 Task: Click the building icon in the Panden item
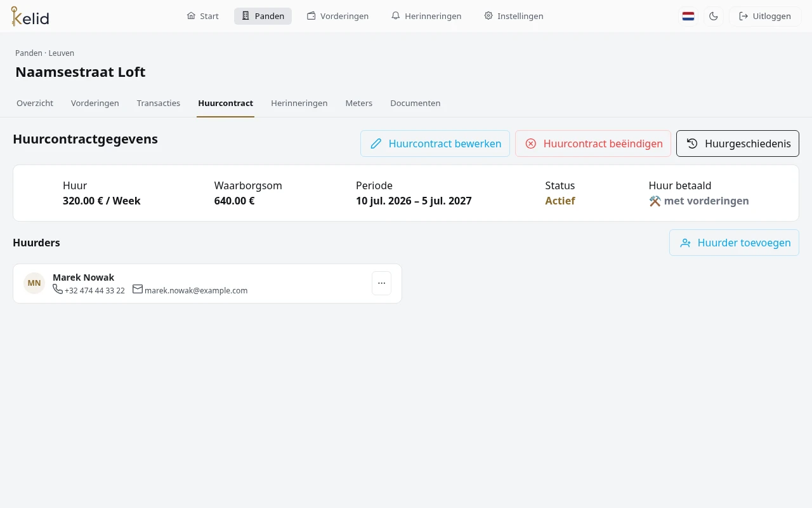click(246, 16)
